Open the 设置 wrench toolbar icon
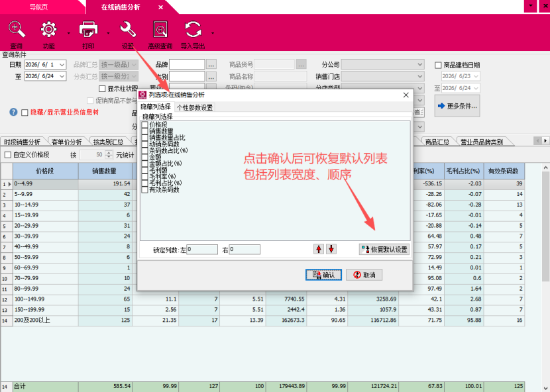The height and width of the screenshot is (392, 550). pyautogui.click(x=128, y=29)
